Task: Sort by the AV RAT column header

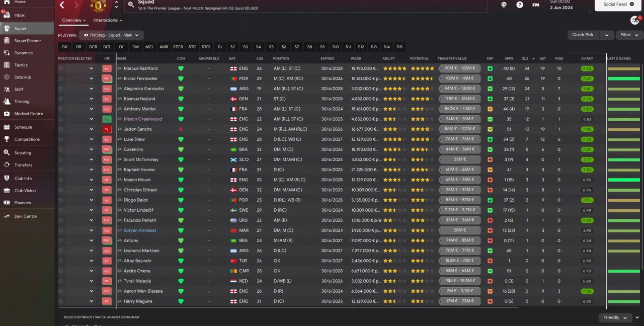Action: pyautogui.click(x=587, y=58)
